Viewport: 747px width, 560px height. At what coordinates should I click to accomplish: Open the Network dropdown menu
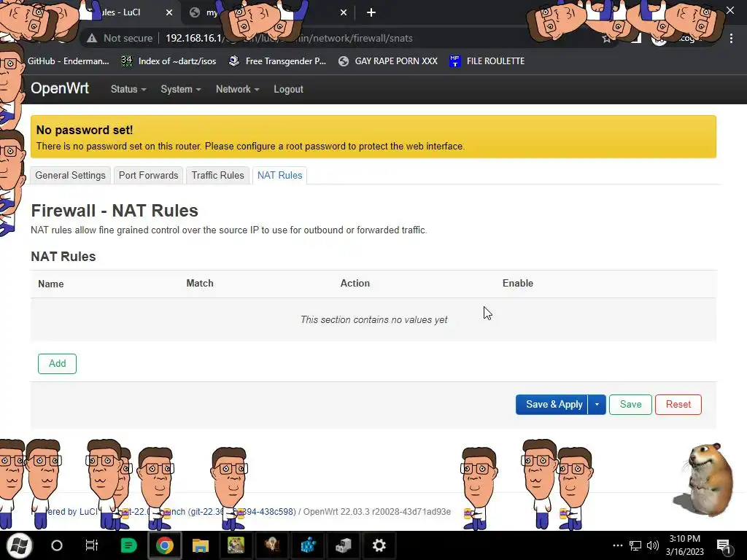[237, 89]
